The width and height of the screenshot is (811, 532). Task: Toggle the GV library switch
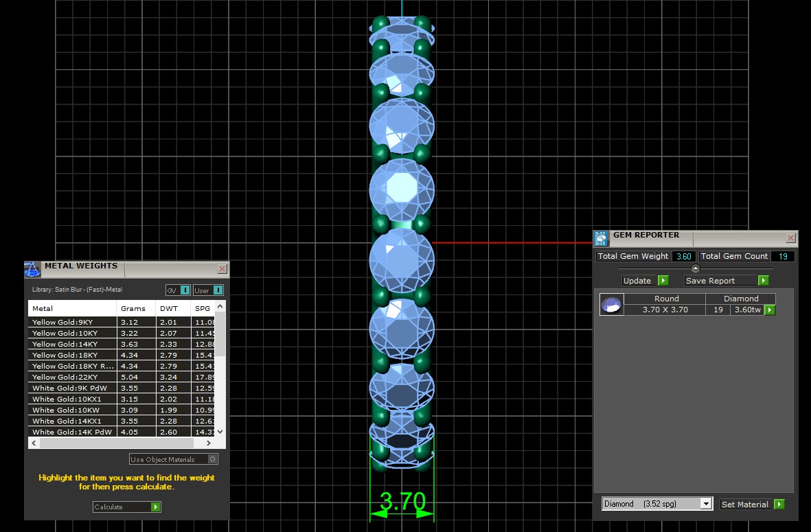178,290
